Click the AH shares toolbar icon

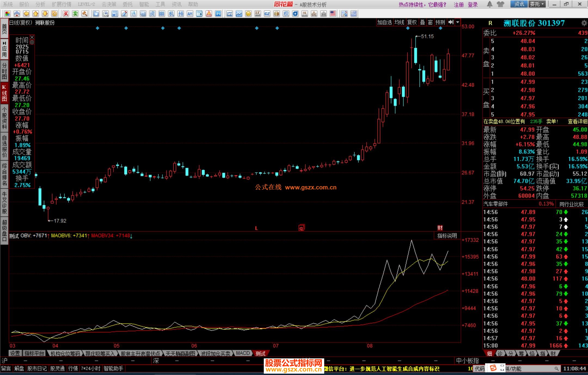point(190,14)
